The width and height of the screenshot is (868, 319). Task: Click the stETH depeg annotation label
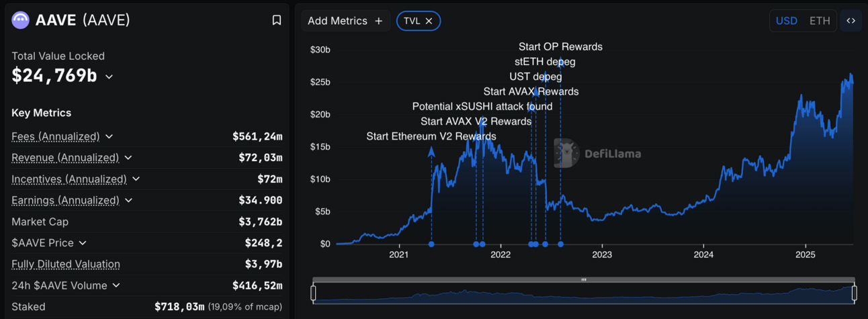(x=545, y=62)
